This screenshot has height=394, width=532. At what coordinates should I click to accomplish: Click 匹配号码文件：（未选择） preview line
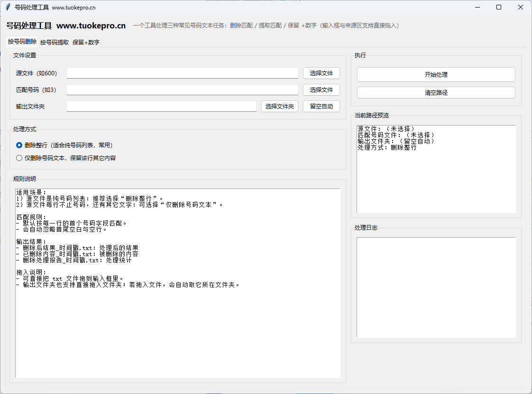tap(396, 135)
